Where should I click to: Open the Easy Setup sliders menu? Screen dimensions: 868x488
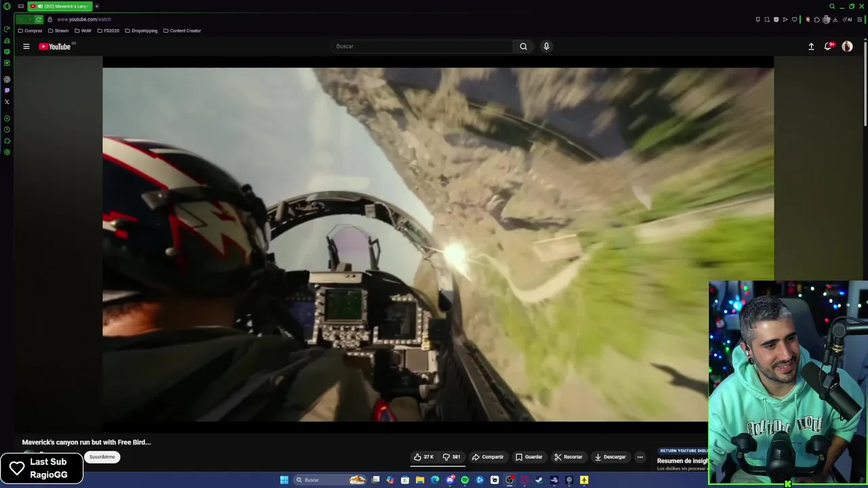click(860, 20)
